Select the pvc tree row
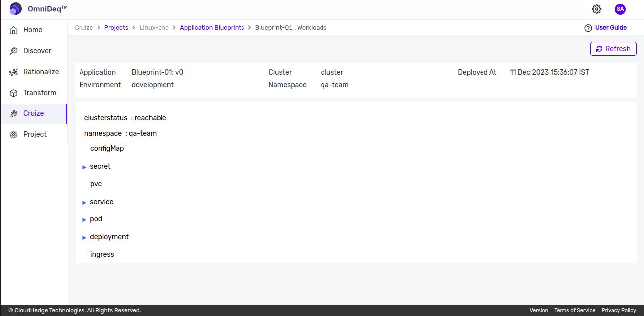The height and width of the screenshot is (316, 644). point(96,184)
